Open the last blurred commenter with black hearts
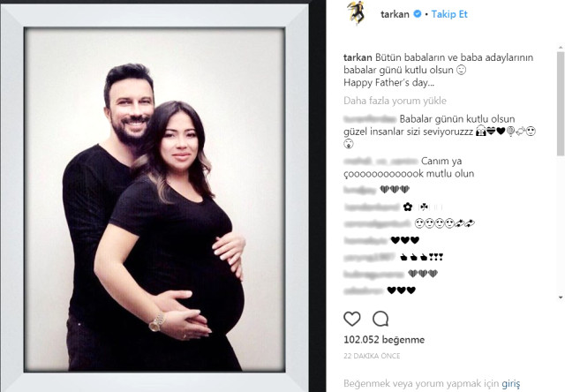The image size is (565, 392). point(364,290)
